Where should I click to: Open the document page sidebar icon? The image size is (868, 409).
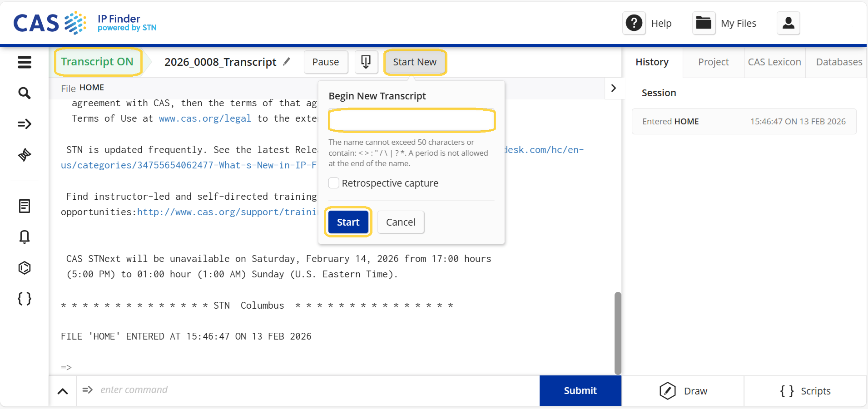pyautogui.click(x=25, y=206)
